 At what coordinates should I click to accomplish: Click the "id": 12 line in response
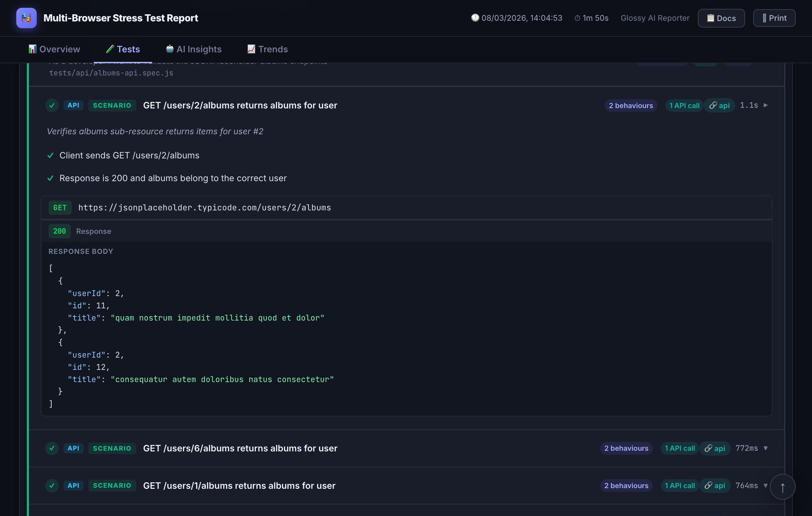(x=88, y=367)
